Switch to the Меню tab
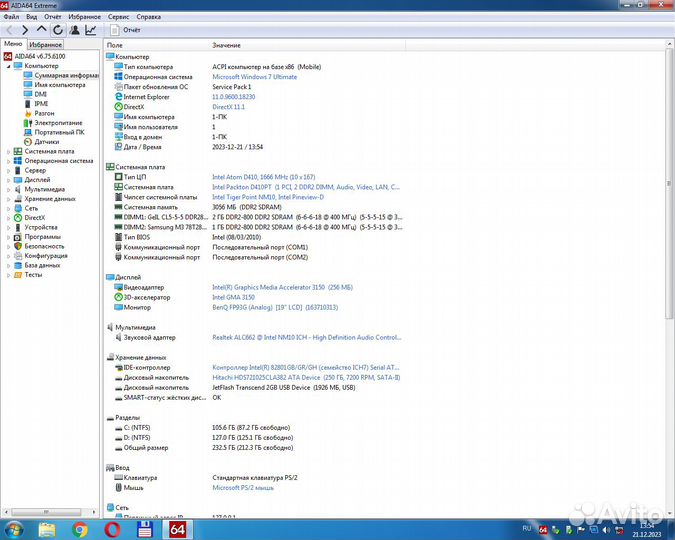This screenshot has height=540, width=675. [13, 44]
